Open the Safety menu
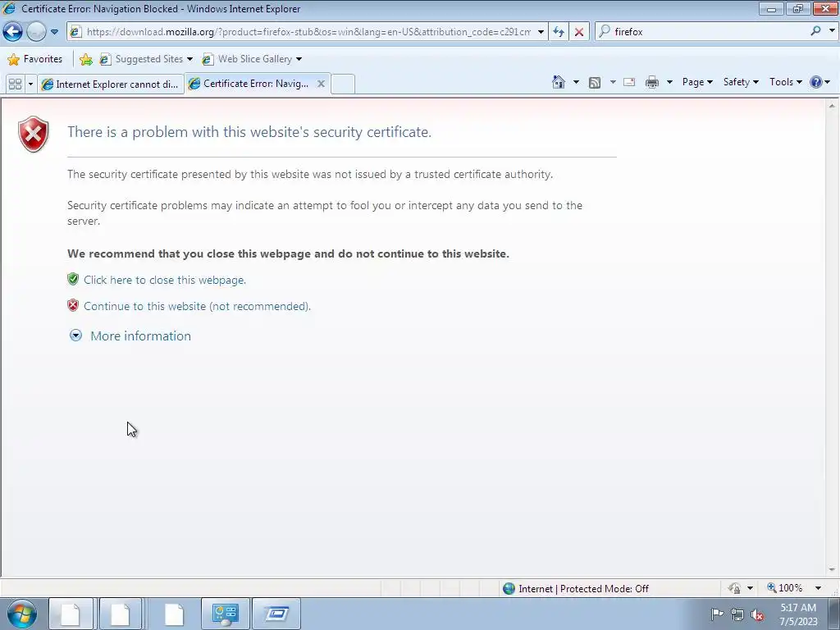 coord(741,82)
